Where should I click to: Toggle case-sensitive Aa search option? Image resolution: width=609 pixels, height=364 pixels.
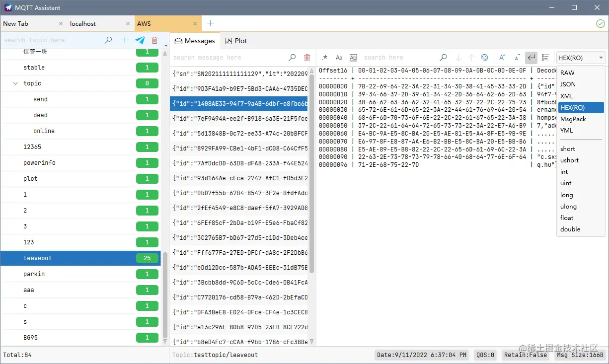point(339,58)
